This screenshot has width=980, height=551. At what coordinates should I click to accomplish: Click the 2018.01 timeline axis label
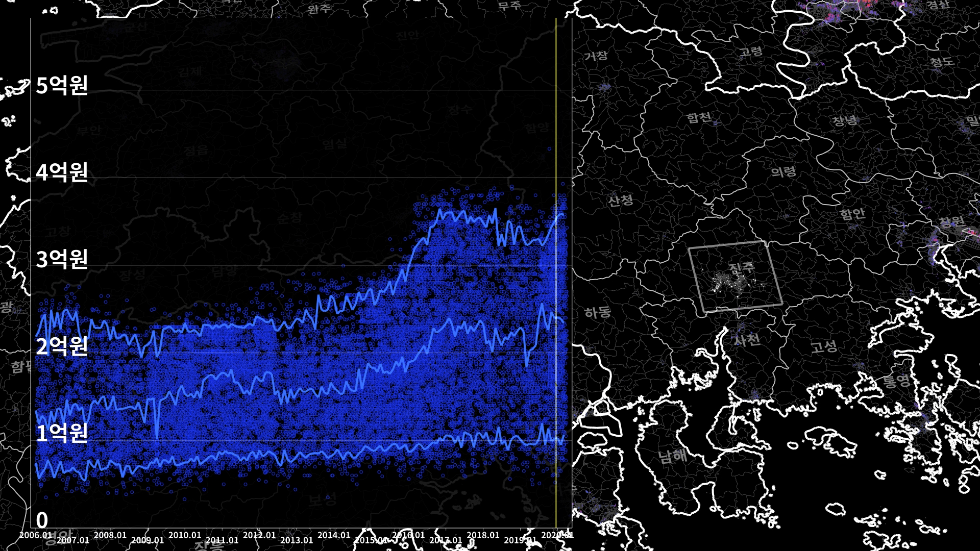pos(483,535)
